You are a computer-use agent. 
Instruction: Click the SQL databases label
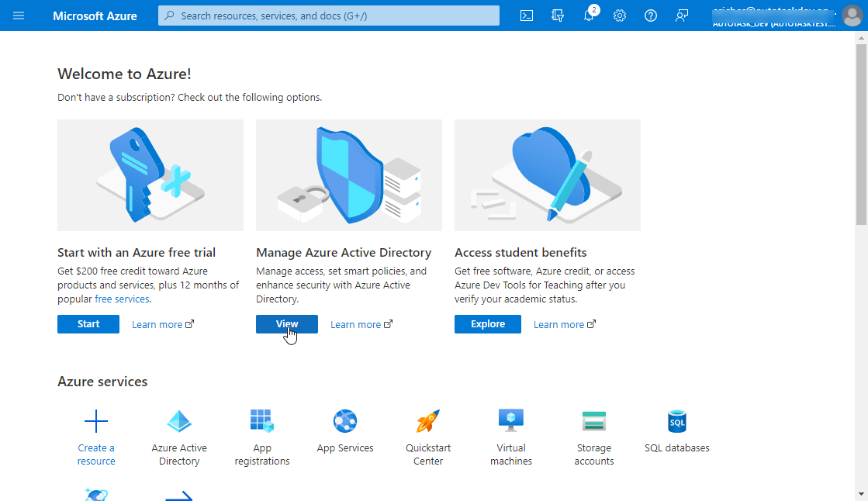[x=677, y=447]
